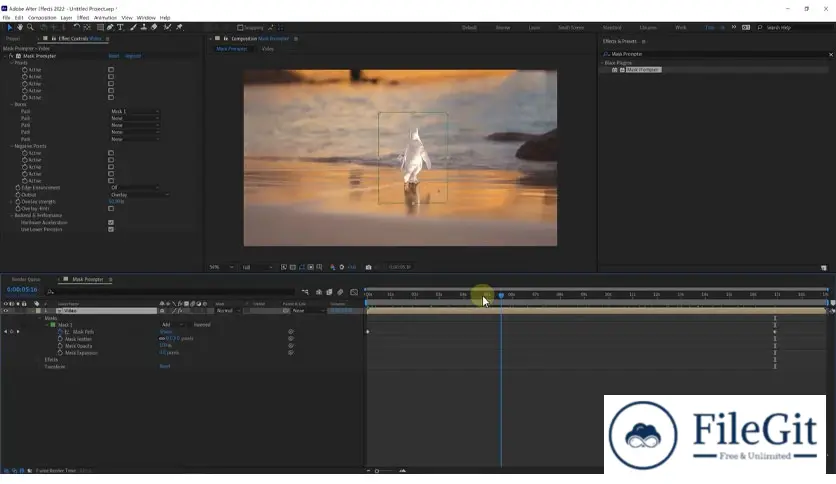Select the Rotation tool in toolbar
This screenshot has width=836, height=484.
pyautogui.click(x=76, y=27)
